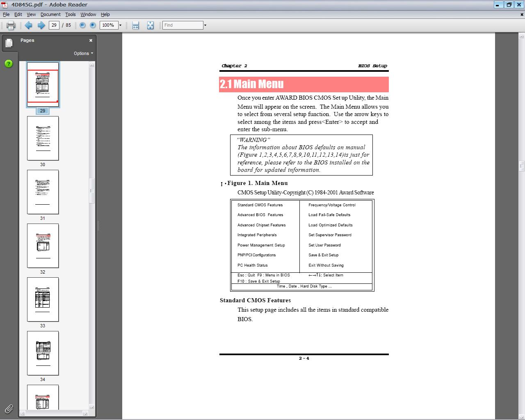The height and width of the screenshot is (420, 525).
Task: Select page 30 thumbnail
Action: pyautogui.click(x=43, y=138)
